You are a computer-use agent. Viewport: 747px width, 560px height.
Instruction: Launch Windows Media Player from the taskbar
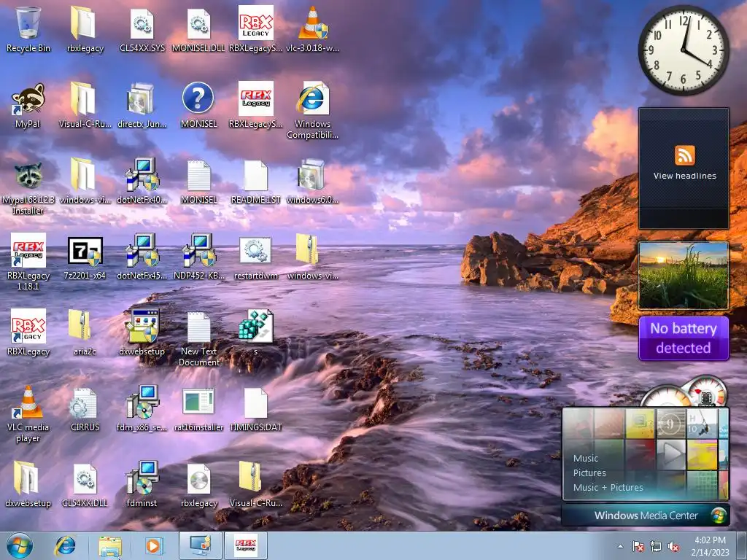point(153,545)
